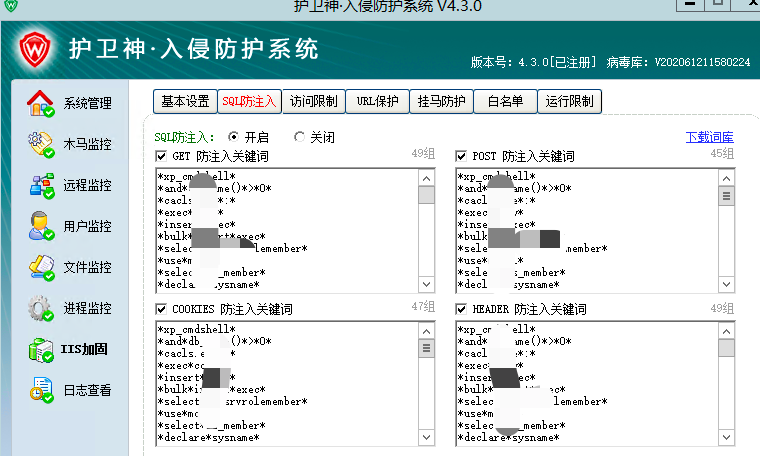Click the 日志查看 log icon
Image resolution: width=760 pixels, height=456 pixels.
[41, 390]
